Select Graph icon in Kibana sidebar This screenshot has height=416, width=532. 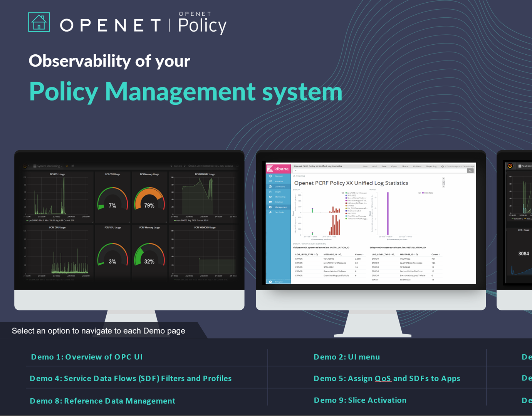point(270,191)
